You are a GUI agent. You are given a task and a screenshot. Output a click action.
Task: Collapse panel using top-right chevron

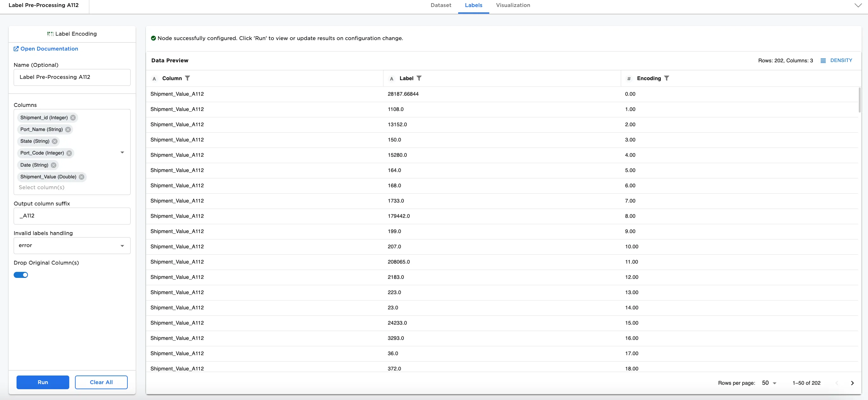(x=858, y=5)
